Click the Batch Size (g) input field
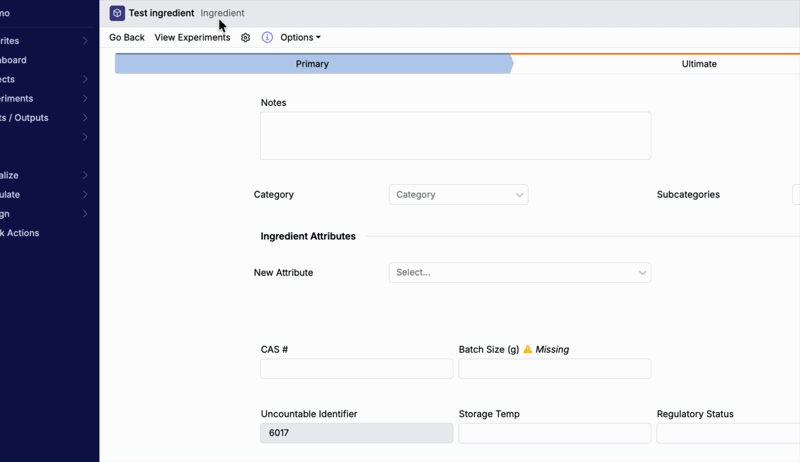 click(x=554, y=369)
